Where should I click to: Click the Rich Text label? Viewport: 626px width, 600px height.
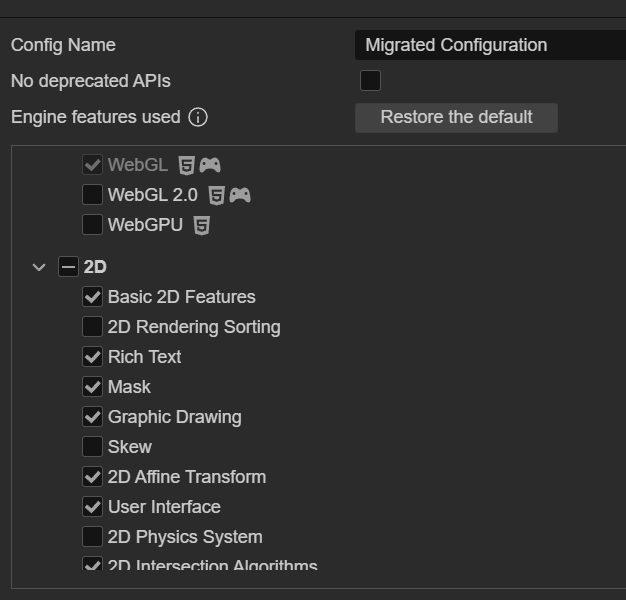[145, 357]
